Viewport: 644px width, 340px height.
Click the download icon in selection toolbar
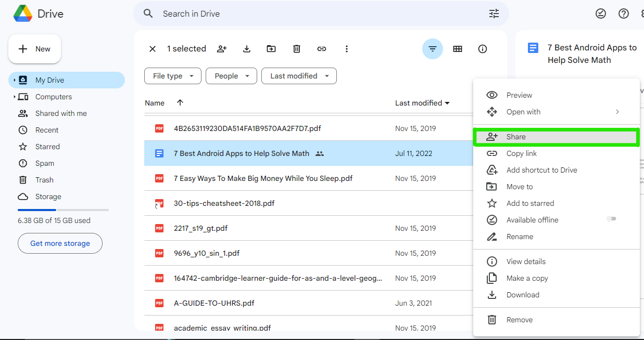coord(247,49)
